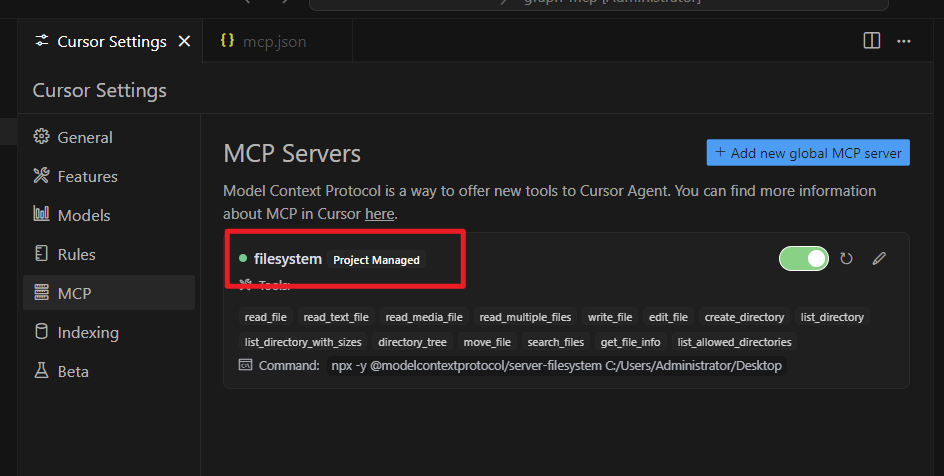The image size is (944, 476).
Task: Click the General gear icon
Action: point(41,137)
